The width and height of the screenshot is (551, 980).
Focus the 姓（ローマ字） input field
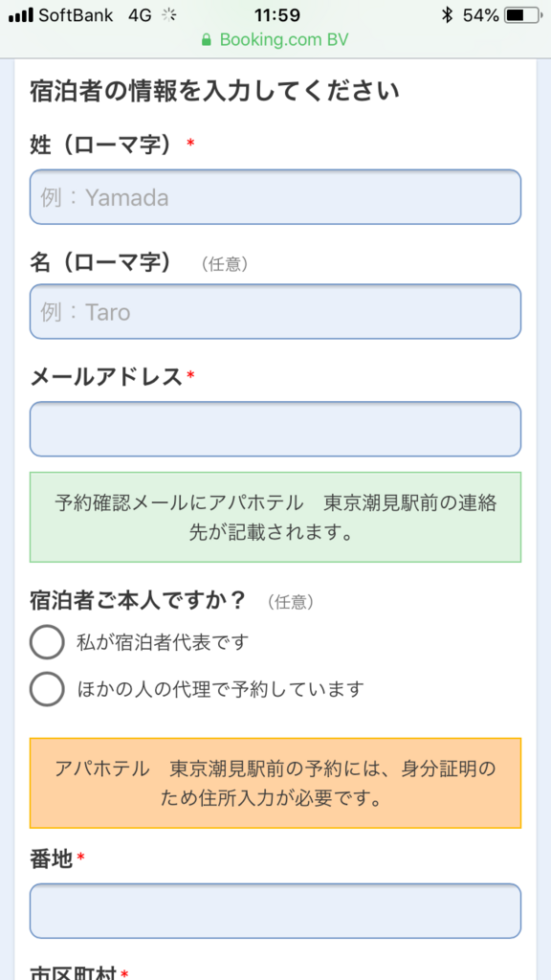point(275,197)
